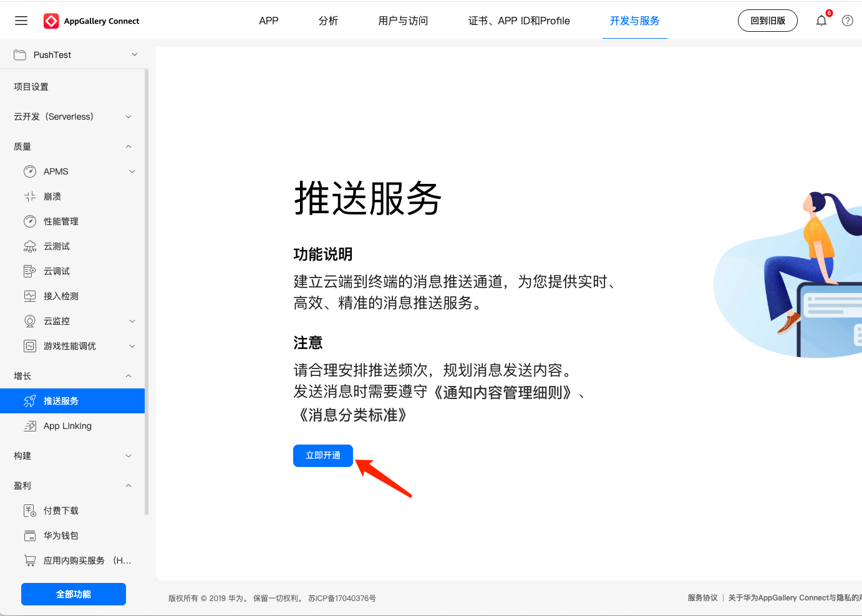Image resolution: width=862 pixels, height=616 pixels.
Task: Expand the 构建 section
Action: [128, 456]
